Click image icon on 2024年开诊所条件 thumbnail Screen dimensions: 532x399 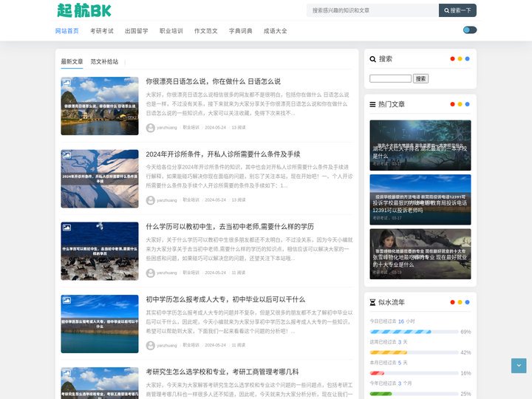pyautogui.click(x=66, y=155)
